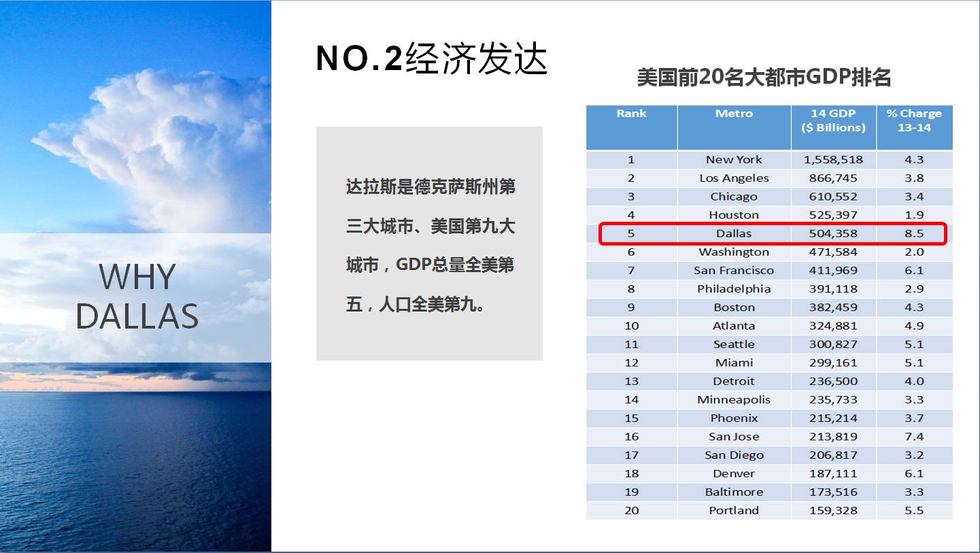Click the 8.5 percent change cell
Image resolution: width=980 pixels, height=553 pixels.
[x=914, y=233]
